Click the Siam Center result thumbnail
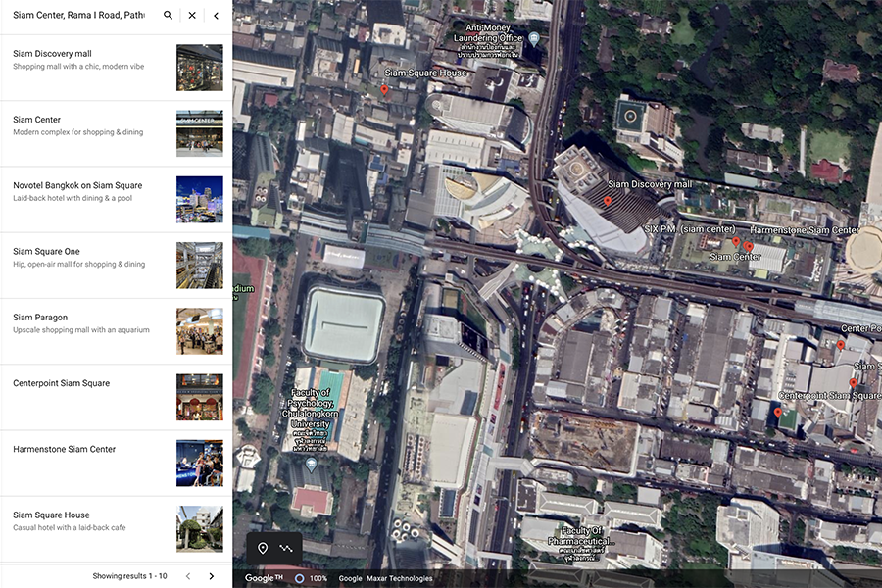882x588 pixels. [x=199, y=133]
